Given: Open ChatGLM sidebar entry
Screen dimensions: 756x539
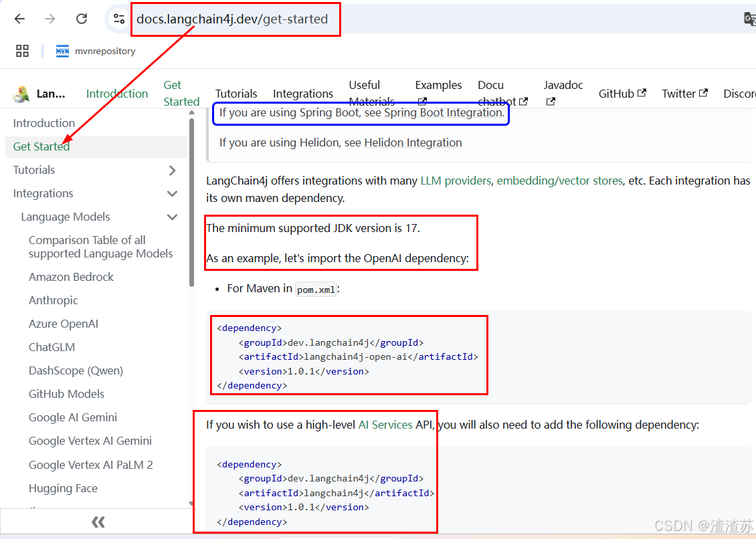Looking at the screenshot, I should (52, 347).
